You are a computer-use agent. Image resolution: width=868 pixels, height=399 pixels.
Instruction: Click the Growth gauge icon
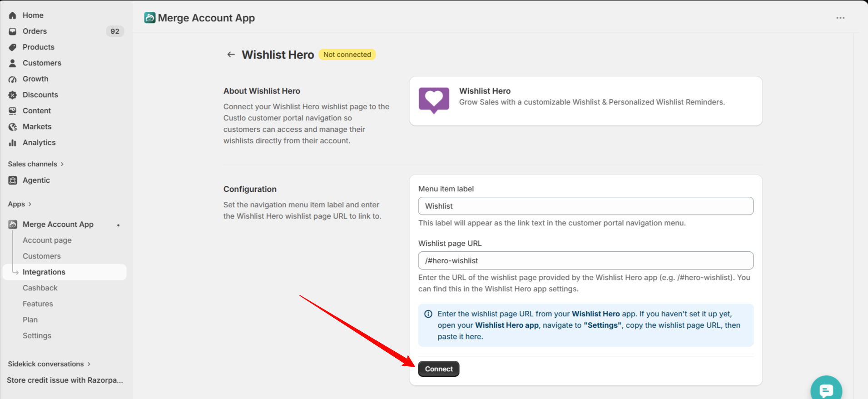[13, 79]
